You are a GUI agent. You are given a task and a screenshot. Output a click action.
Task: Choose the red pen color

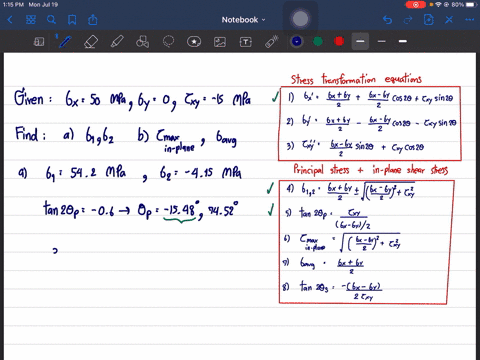click(339, 41)
